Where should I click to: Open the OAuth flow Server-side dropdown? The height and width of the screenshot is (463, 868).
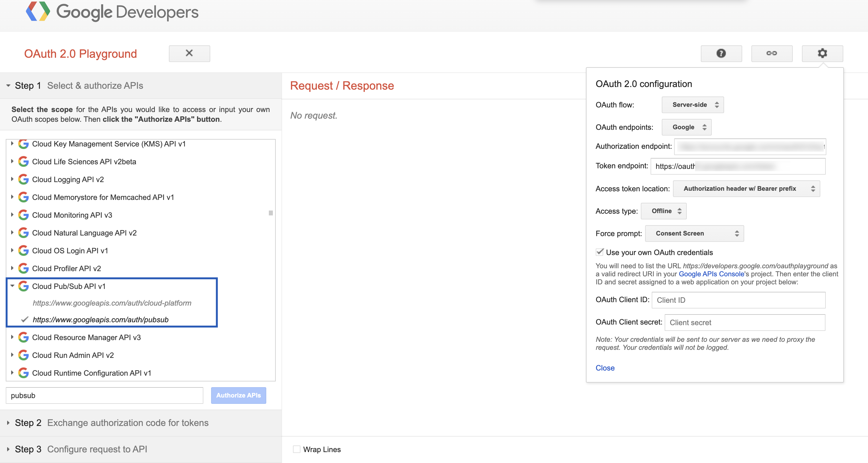point(693,105)
